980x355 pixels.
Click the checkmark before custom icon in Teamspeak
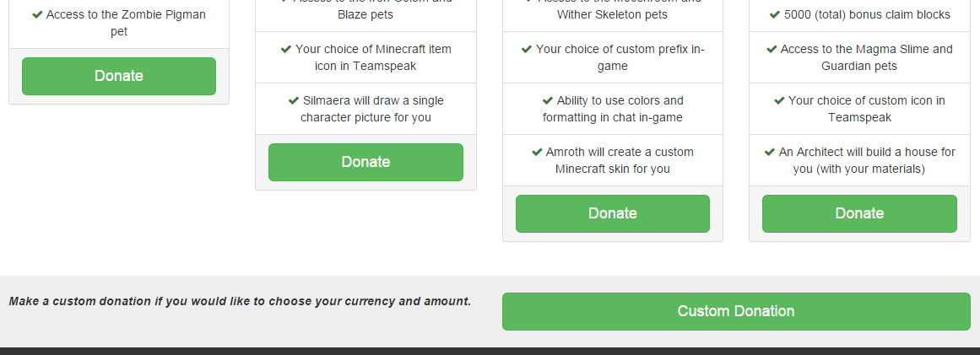[779, 100]
